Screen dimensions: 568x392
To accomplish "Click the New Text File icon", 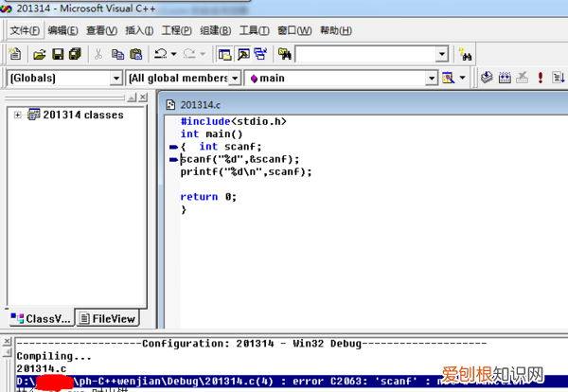I will tap(15, 54).
